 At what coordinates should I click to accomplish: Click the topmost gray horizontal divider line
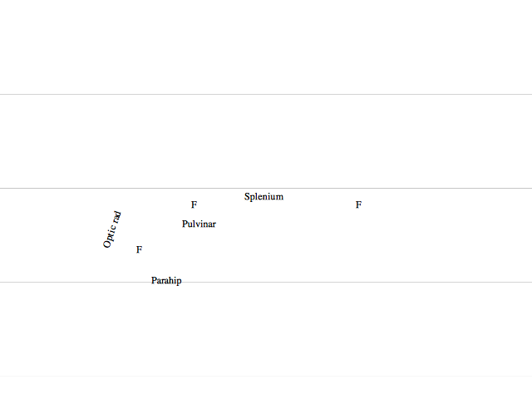click(266, 94)
